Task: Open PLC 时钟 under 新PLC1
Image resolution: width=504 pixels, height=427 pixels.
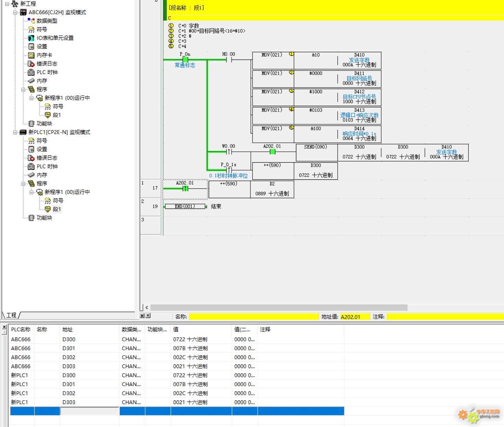Action: pyautogui.click(x=47, y=166)
